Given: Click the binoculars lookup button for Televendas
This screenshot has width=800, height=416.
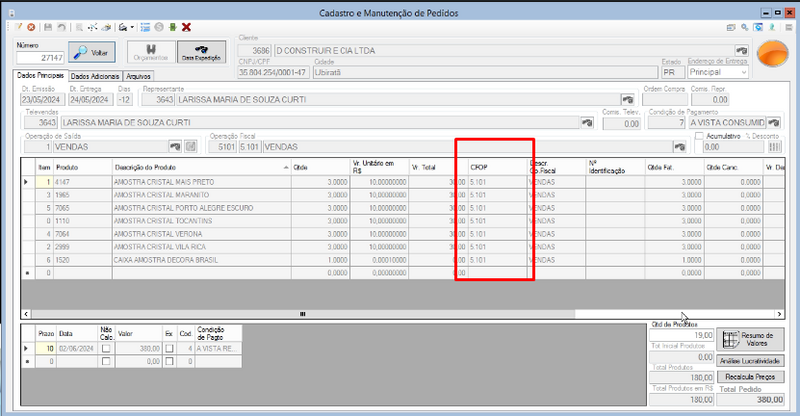Looking at the screenshot, I should (x=587, y=123).
